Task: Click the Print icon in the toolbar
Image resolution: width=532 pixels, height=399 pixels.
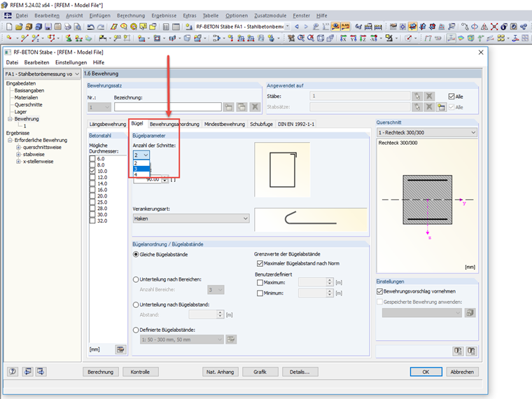Action: (x=68, y=27)
